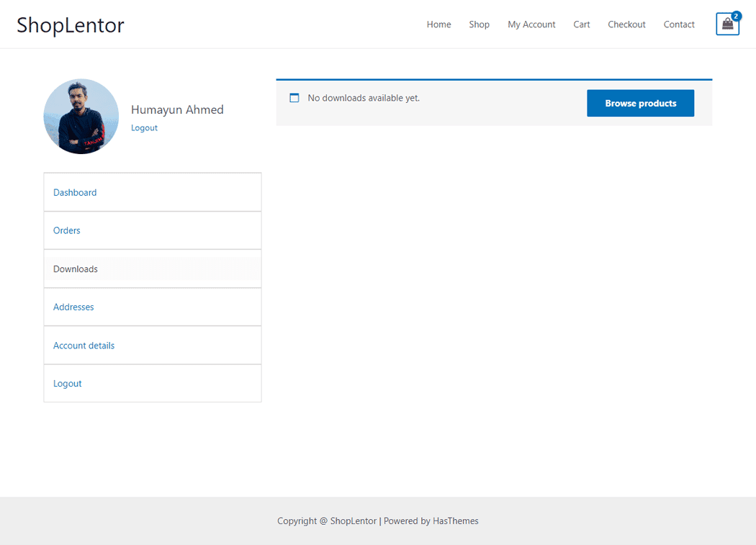Click the downloads notice info icon

294,97
